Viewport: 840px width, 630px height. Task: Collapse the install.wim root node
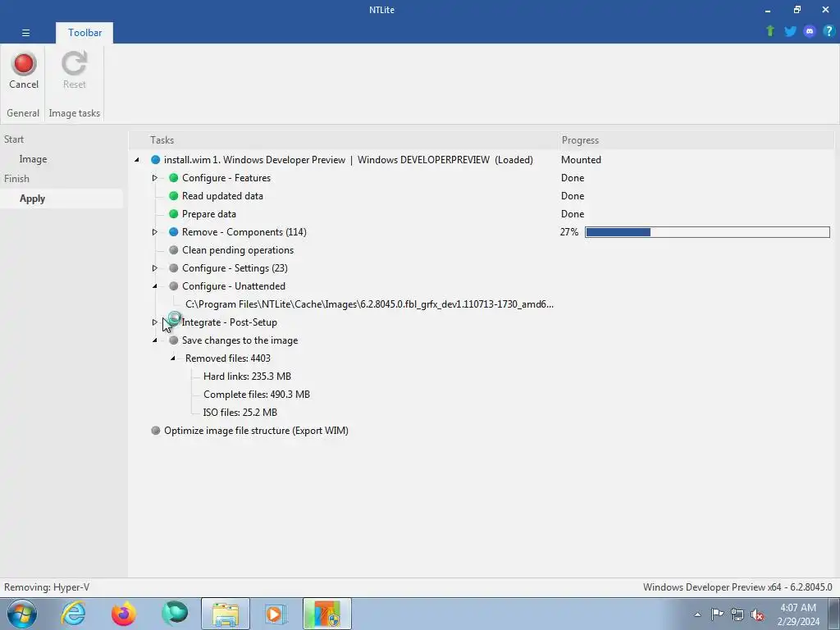137,160
